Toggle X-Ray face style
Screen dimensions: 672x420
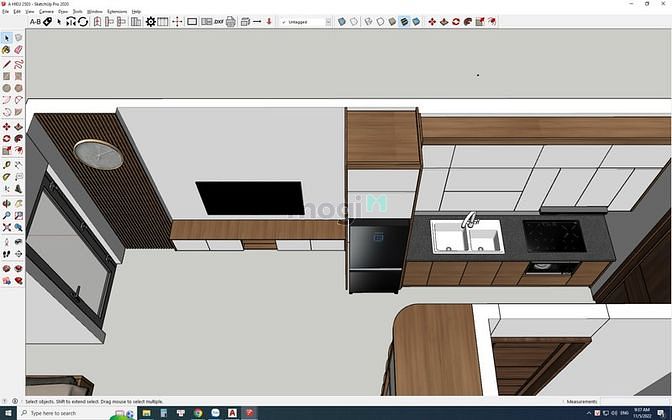[342, 21]
